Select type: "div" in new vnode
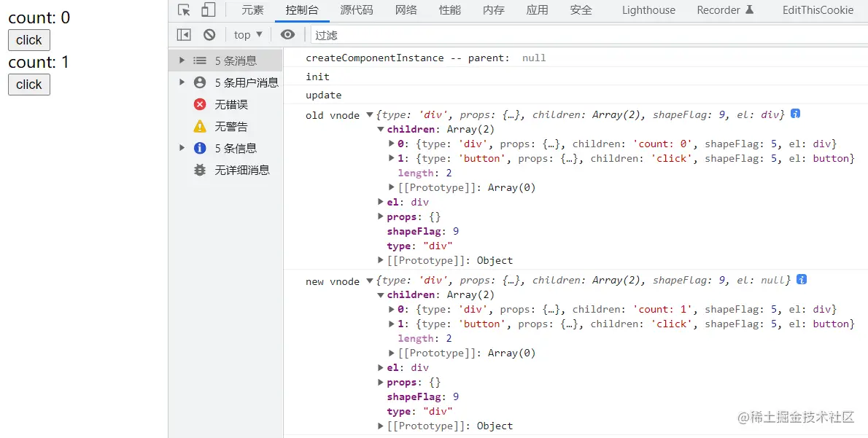Screen dimensions: 868x438 coord(419,412)
